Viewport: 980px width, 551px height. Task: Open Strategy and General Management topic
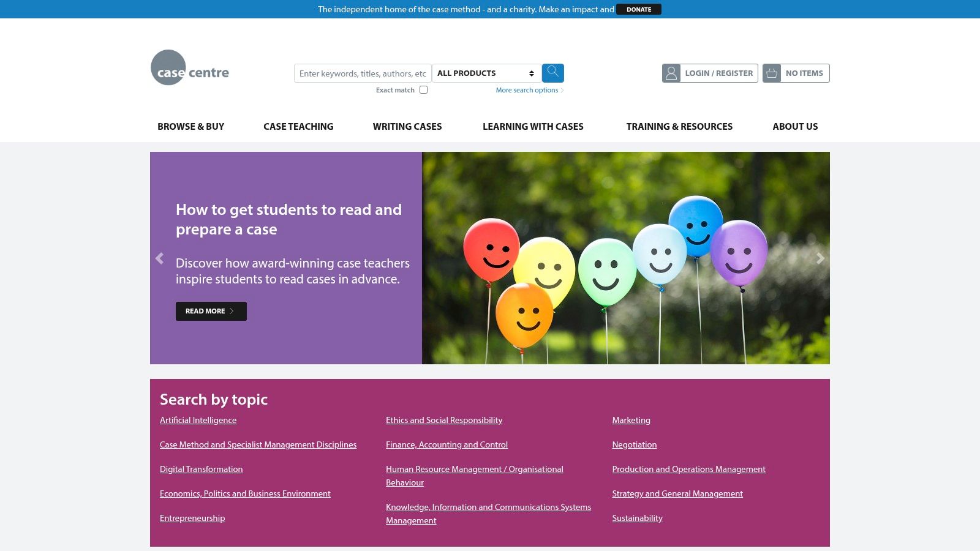(677, 493)
